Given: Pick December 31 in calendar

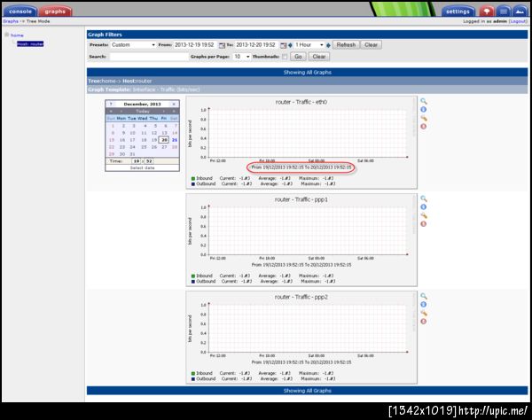Looking at the screenshot, I should click(x=133, y=154).
